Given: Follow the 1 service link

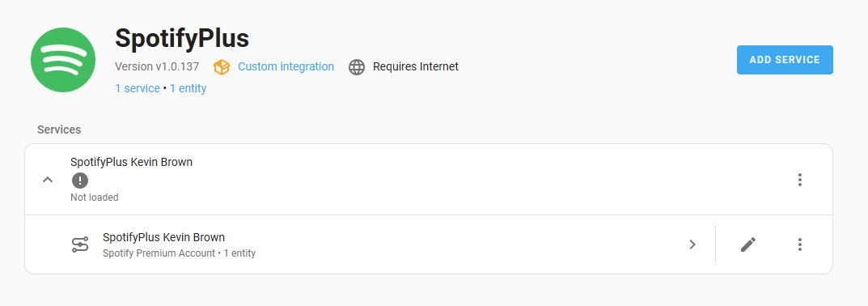Looking at the screenshot, I should click(138, 89).
